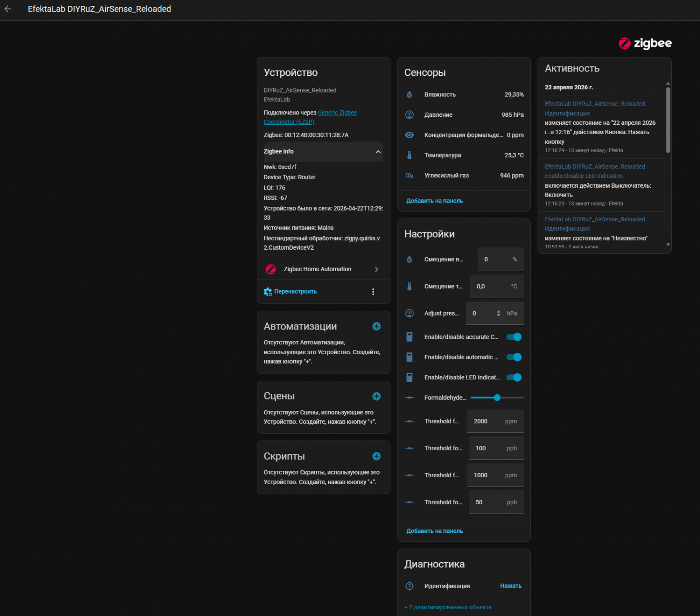Add settings to dashboard (Добавить на панель)
The image size is (700, 616).
pos(434,531)
